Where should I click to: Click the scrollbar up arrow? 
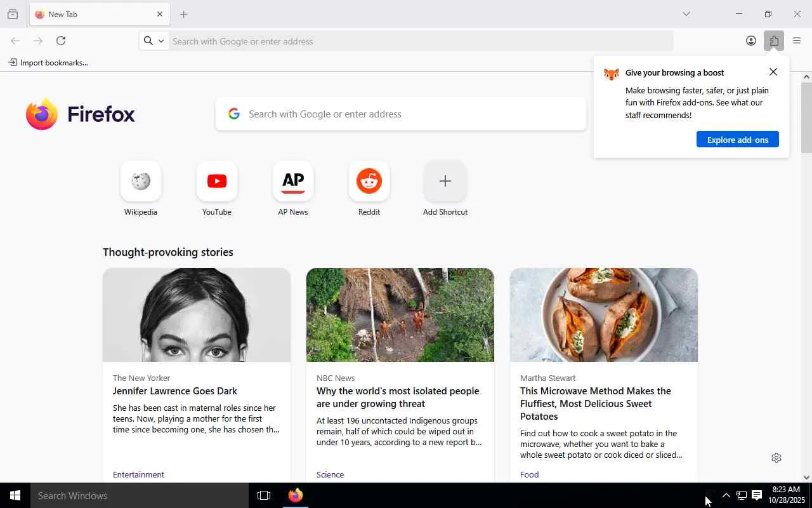click(806, 77)
